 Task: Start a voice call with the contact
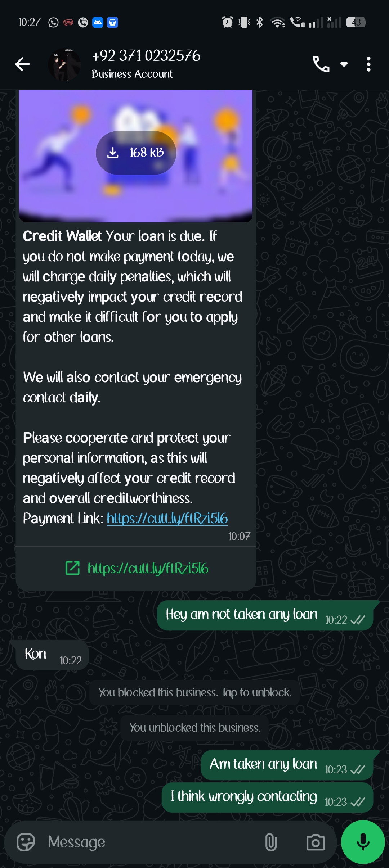(x=321, y=64)
